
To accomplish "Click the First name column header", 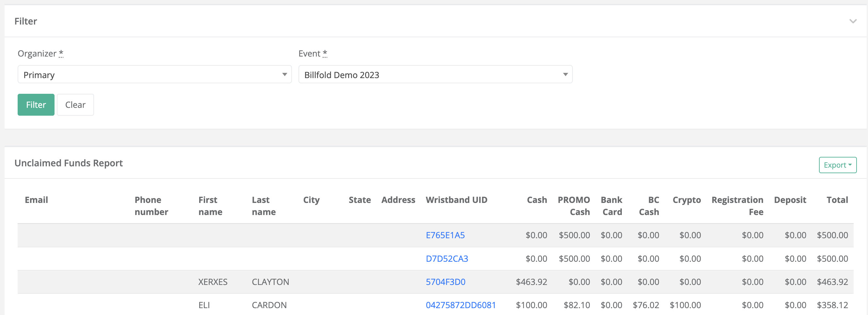I will [x=210, y=206].
